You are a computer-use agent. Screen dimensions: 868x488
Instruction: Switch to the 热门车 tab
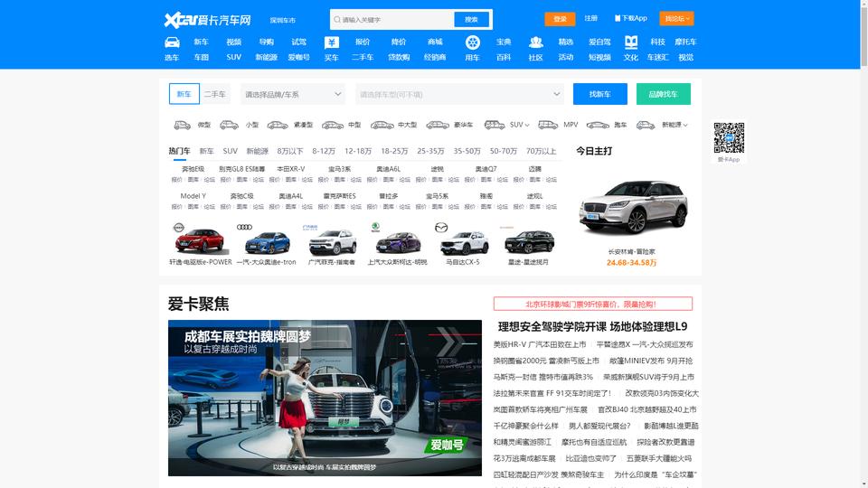click(x=179, y=151)
